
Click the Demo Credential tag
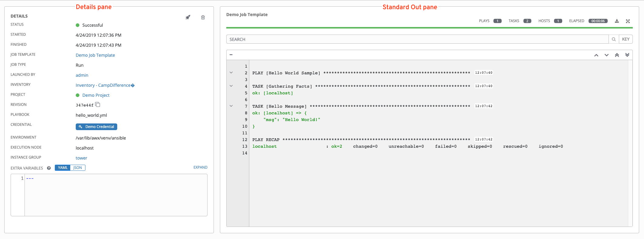96,127
